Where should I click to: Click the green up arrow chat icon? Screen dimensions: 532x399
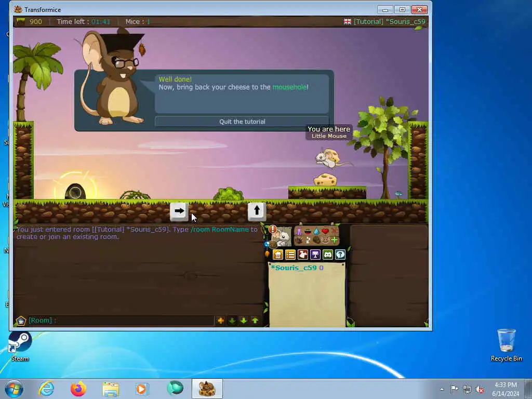(255, 320)
